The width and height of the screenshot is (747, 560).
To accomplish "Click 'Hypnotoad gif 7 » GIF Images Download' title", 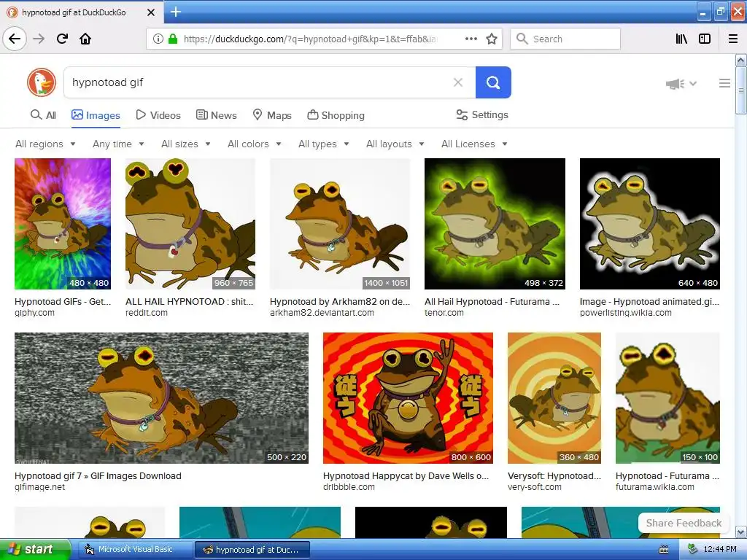I will point(98,475).
